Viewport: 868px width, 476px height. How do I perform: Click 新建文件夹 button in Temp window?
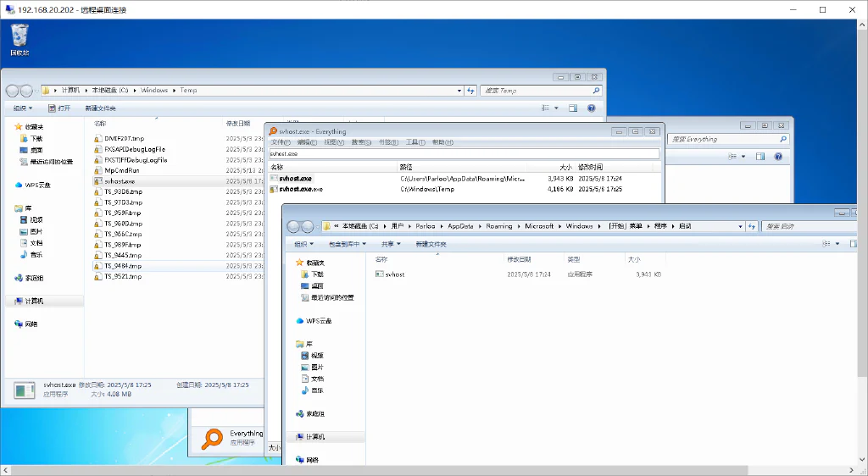pos(100,108)
